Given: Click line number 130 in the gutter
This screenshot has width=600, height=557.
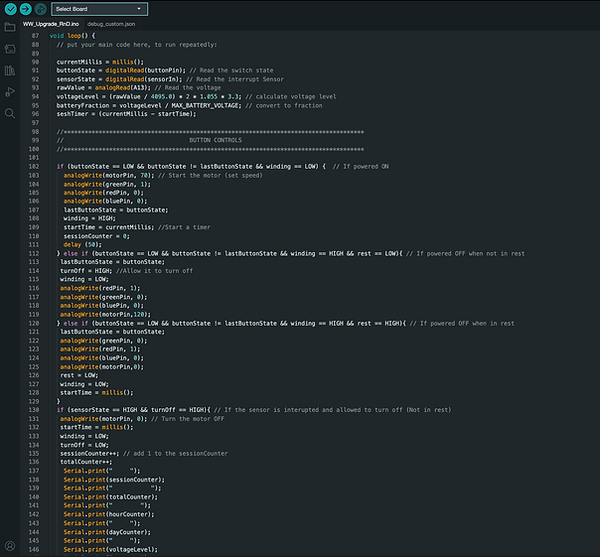Looking at the screenshot, I should click(x=37, y=409).
